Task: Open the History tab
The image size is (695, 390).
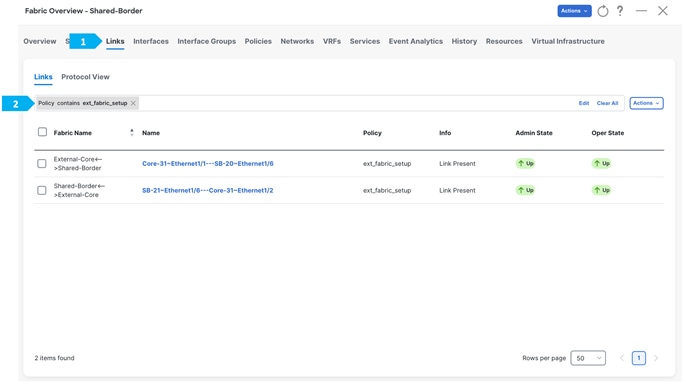Action: pos(464,41)
